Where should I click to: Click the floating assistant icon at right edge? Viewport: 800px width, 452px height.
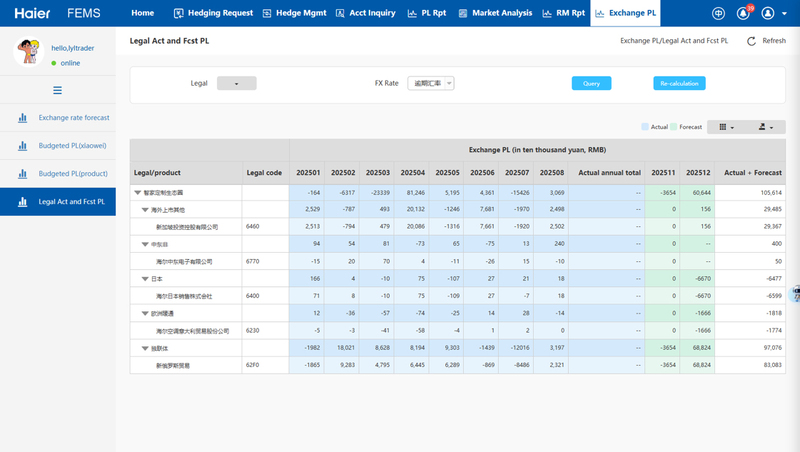(795, 294)
